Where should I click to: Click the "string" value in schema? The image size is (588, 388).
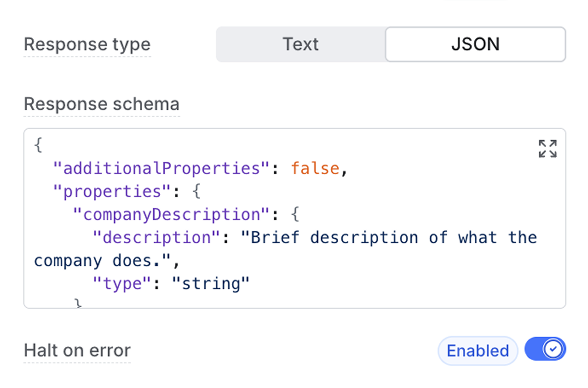[x=210, y=284]
